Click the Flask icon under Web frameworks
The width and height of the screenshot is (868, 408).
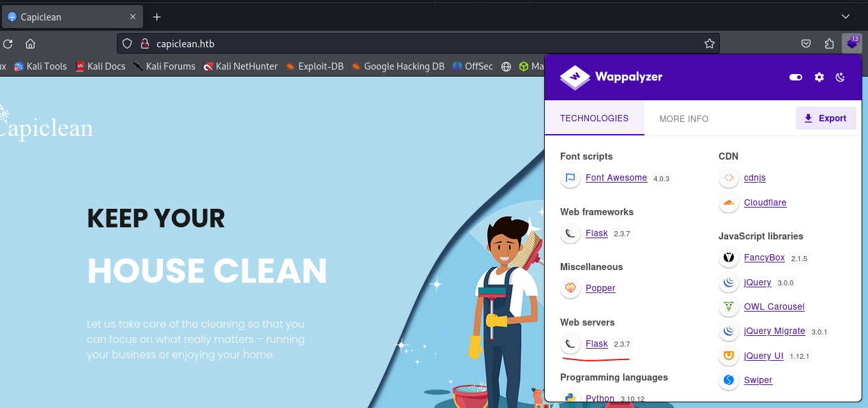(x=570, y=233)
